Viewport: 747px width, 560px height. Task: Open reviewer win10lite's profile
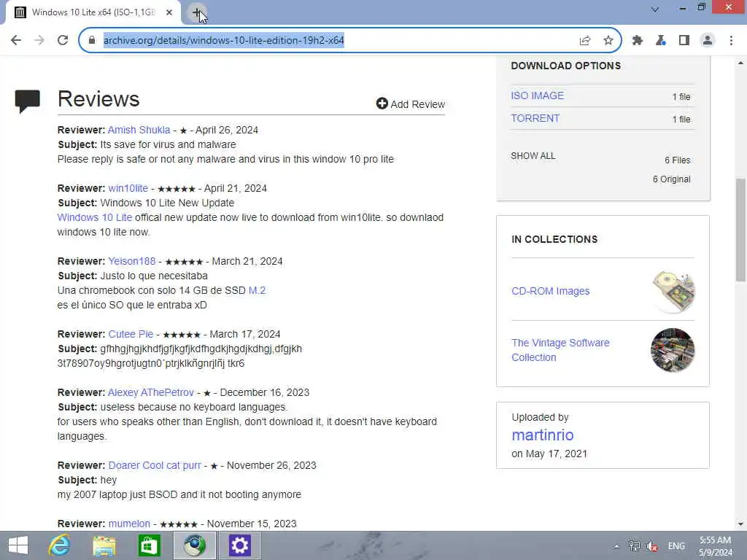pyautogui.click(x=128, y=188)
